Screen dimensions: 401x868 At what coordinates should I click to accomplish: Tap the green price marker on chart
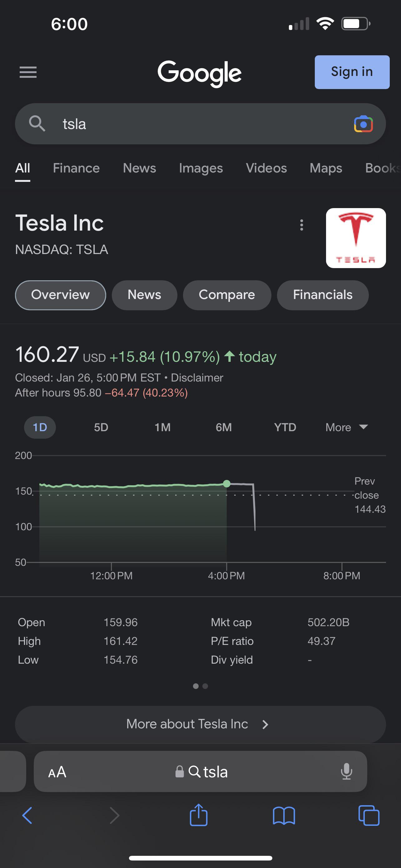pyautogui.click(x=227, y=484)
